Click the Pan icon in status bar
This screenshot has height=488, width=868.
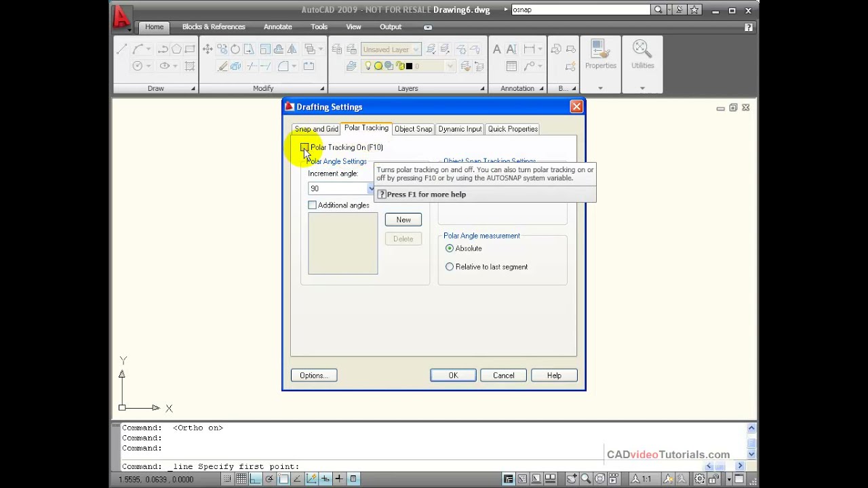click(x=572, y=479)
